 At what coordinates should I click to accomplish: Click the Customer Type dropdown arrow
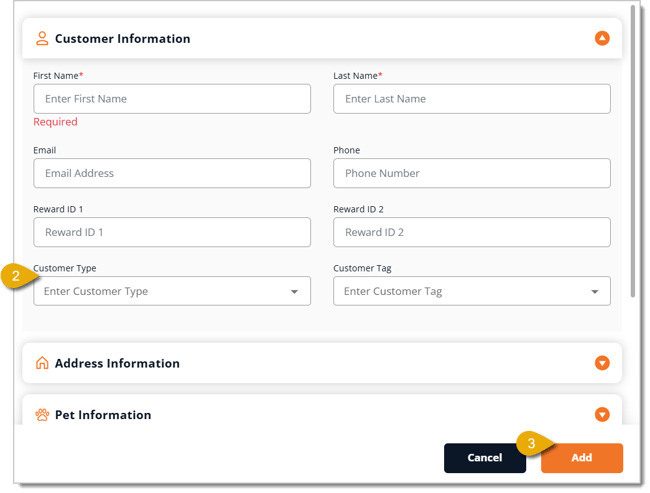pyautogui.click(x=294, y=292)
